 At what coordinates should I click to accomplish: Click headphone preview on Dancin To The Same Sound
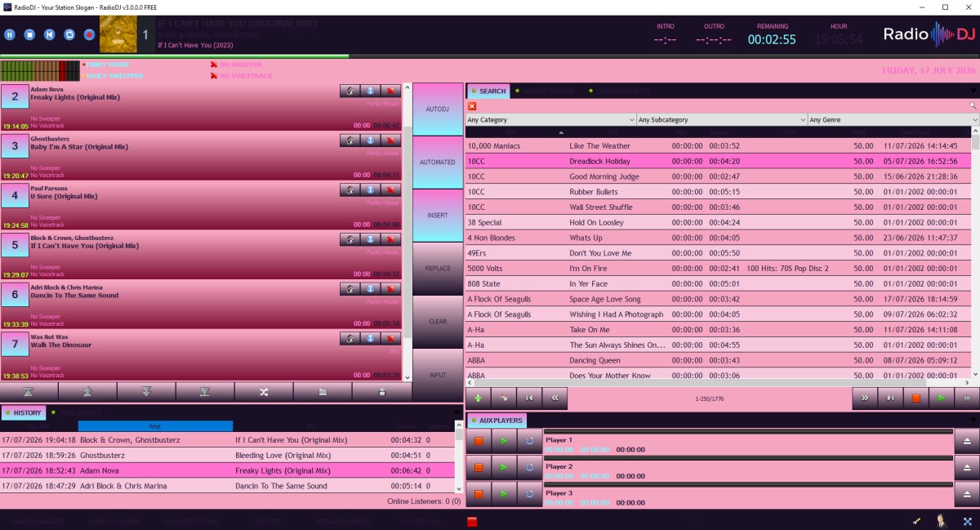pyautogui.click(x=350, y=288)
